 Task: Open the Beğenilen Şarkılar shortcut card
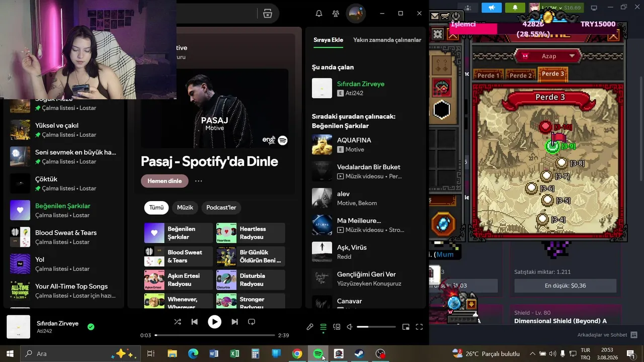[179, 233]
